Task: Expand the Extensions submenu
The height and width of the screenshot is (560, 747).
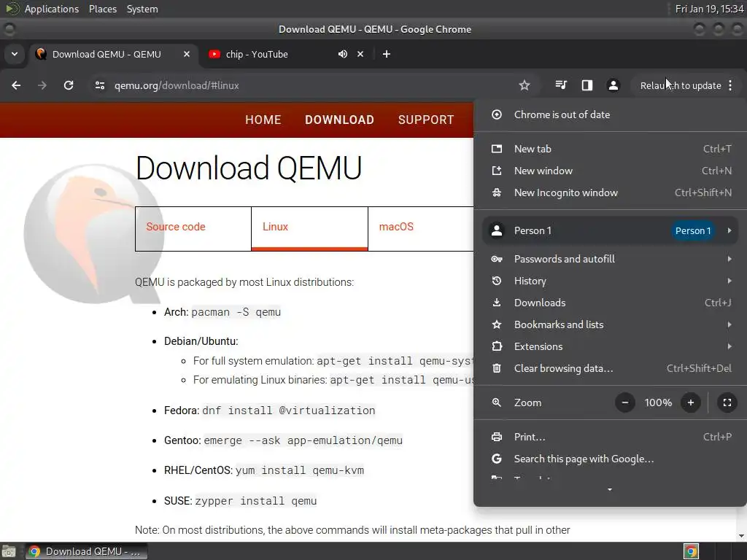Action: coord(611,346)
